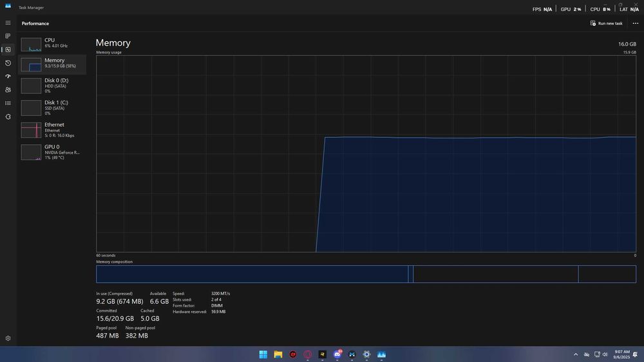
Task: Open the Details page list icon
Action: pyautogui.click(x=8, y=103)
